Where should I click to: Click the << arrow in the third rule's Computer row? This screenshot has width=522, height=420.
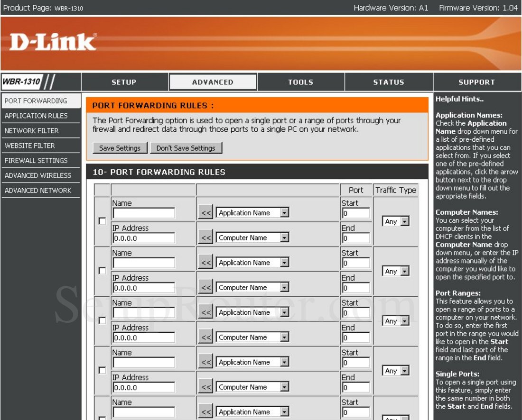pos(205,337)
